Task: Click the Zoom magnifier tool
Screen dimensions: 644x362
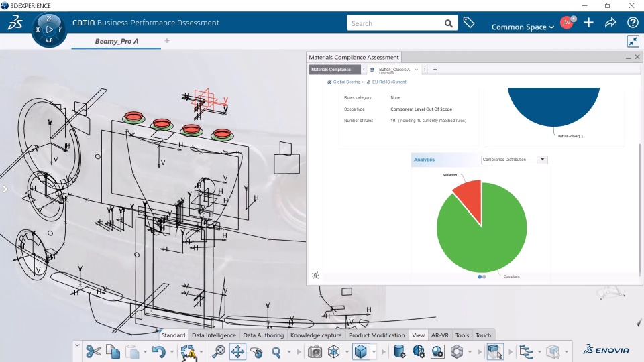Action: click(276, 352)
